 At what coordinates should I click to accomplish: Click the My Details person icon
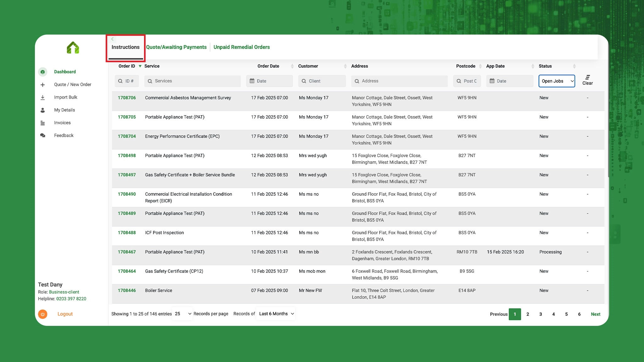[x=43, y=110]
